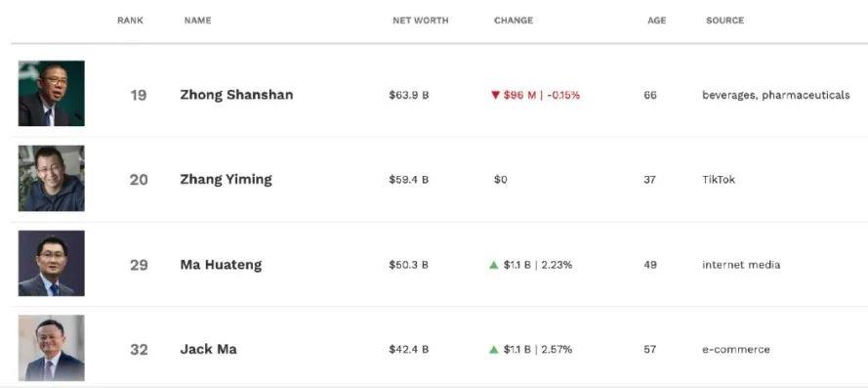
Task: Open photo thumbnail beside rank 29
Action: click(x=52, y=263)
